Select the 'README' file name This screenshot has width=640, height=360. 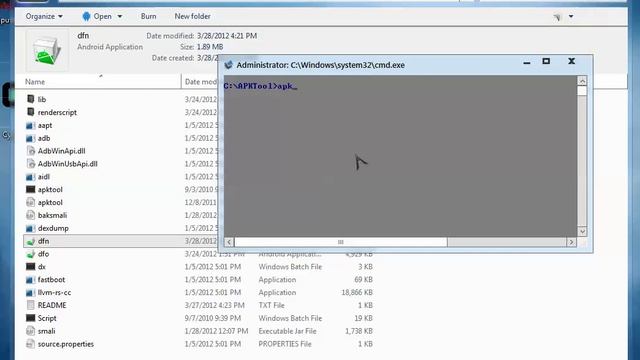click(x=52, y=305)
